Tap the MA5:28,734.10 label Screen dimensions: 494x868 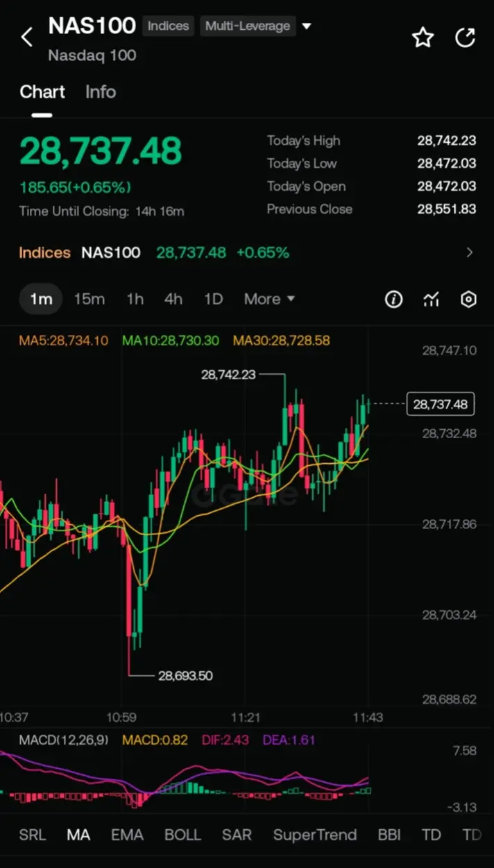pos(63,340)
